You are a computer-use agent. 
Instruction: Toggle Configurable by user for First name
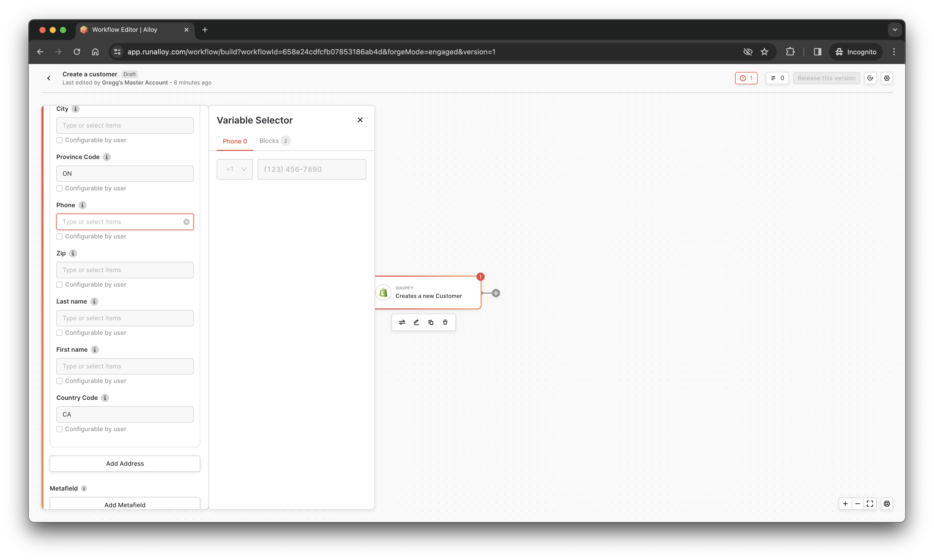pyautogui.click(x=59, y=381)
